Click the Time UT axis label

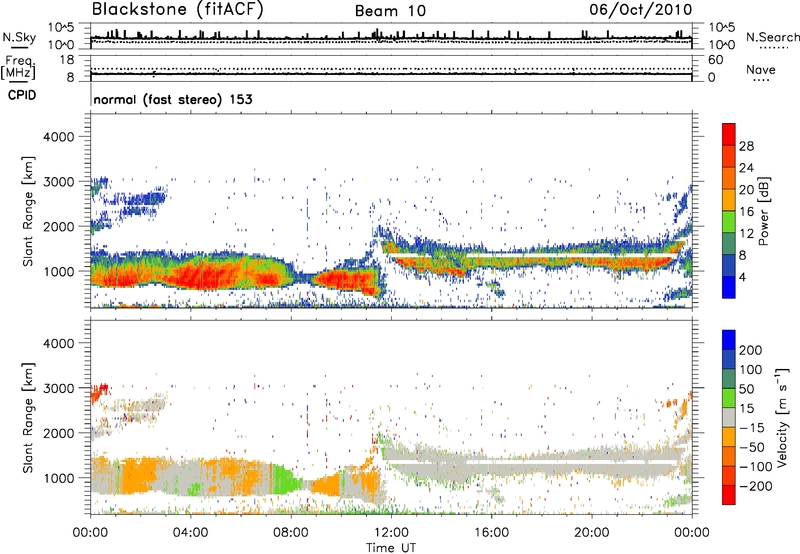point(391,548)
